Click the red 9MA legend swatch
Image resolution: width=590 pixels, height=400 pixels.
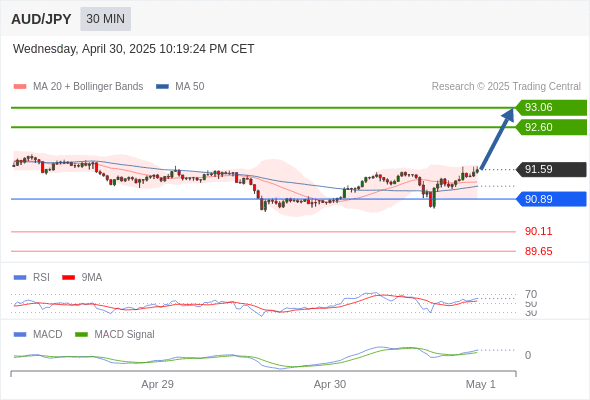pyautogui.click(x=68, y=278)
